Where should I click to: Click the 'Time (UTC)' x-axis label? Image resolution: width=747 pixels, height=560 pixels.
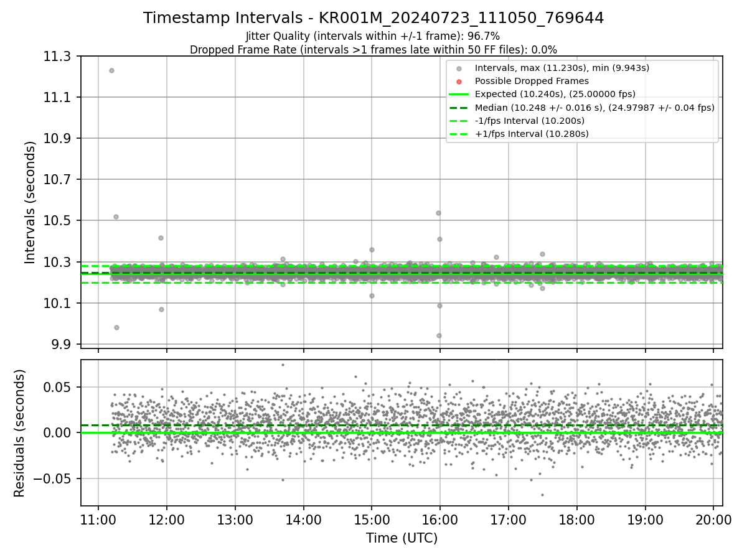click(402, 538)
